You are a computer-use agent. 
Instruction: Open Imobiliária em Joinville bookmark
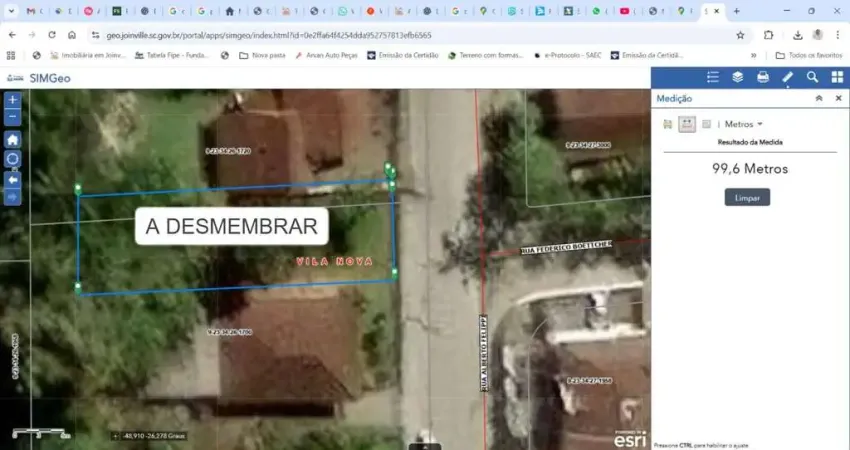click(x=88, y=55)
